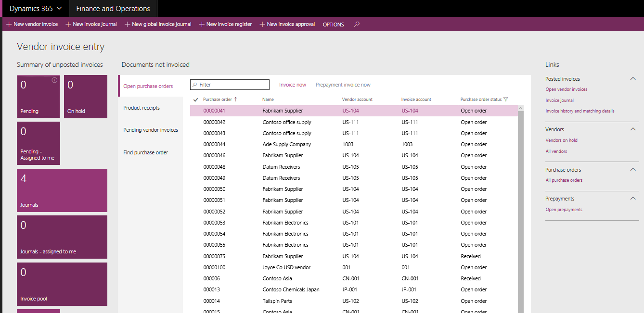
Task: Click the plus icon for New invoice approval
Action: (x=262, y=24)
